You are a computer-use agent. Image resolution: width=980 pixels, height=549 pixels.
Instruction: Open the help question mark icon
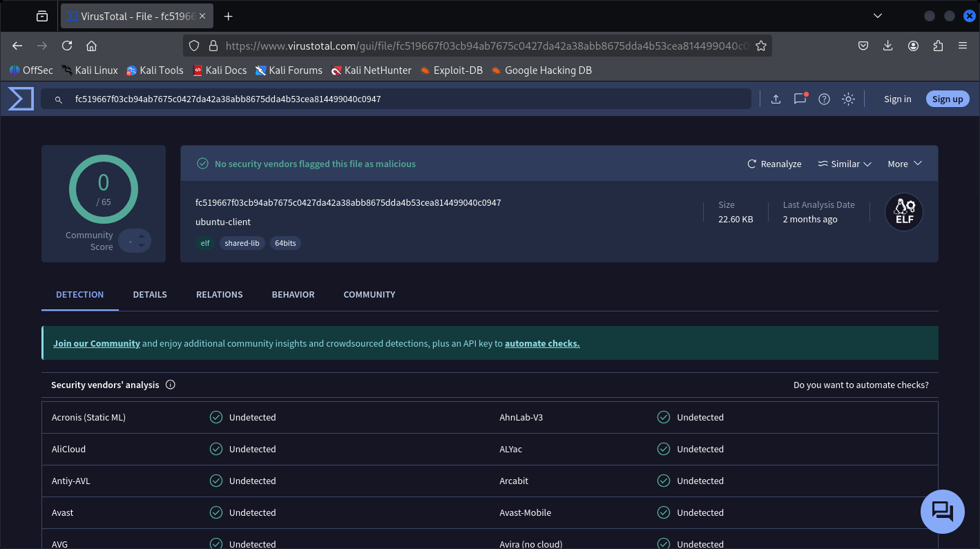(824, 99)
